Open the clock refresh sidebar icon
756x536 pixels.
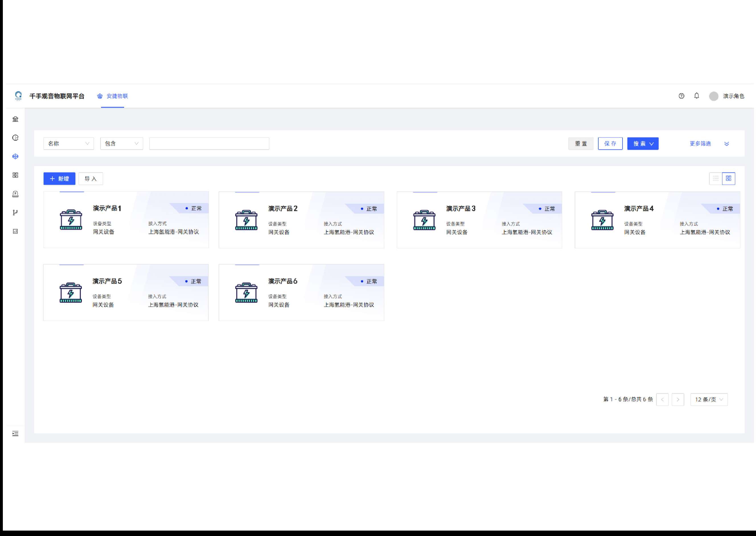click(x=15, y=138)
